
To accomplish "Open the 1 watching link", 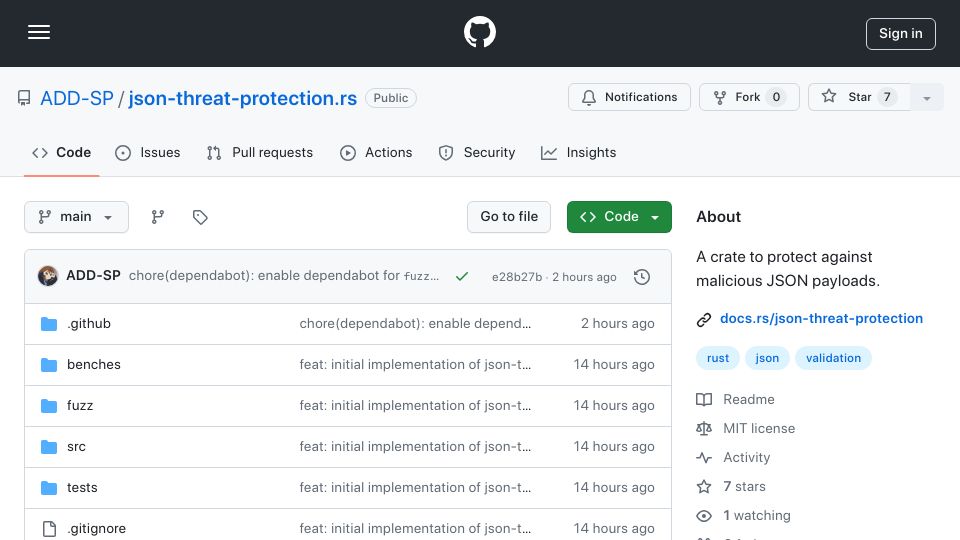I will [x=757, y=516].
